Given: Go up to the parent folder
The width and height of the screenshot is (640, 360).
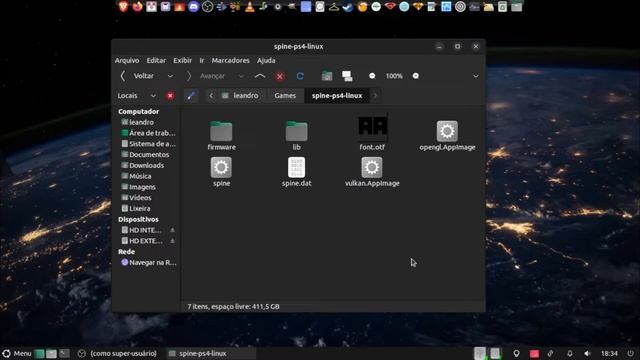Looking at the screenshot, I should pos(260,76).
